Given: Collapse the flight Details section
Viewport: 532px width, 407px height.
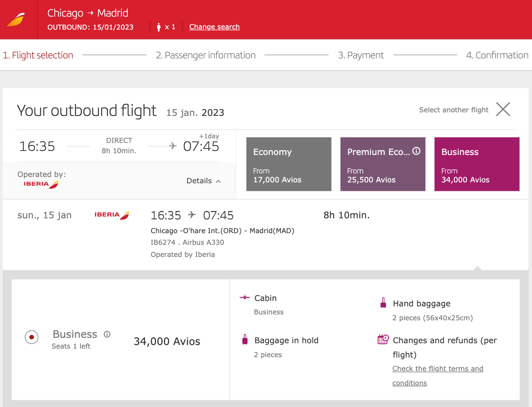Looking at the screenshot, I should pos(203,181).
